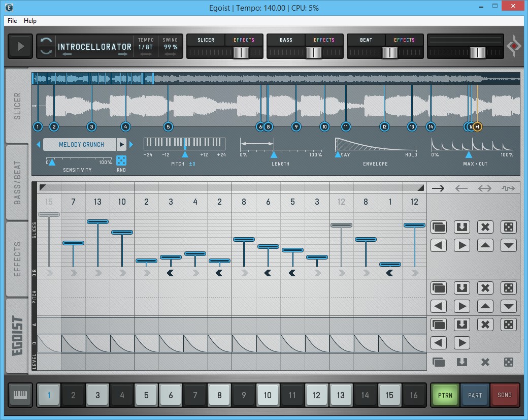Shift the A/D envelope row right
The width and height of the screenshot is (528, 420).
click(461, 343)
